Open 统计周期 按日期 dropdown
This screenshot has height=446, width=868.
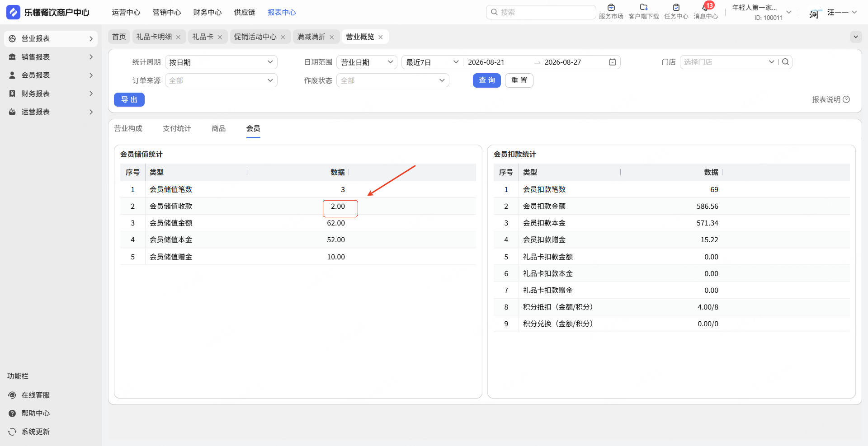click(221, 62)
